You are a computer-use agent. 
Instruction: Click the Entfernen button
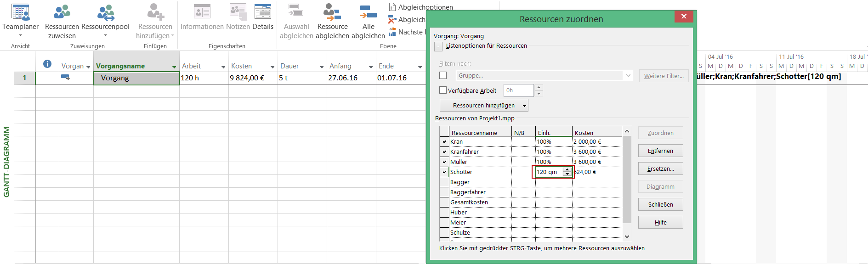[660, 151]
